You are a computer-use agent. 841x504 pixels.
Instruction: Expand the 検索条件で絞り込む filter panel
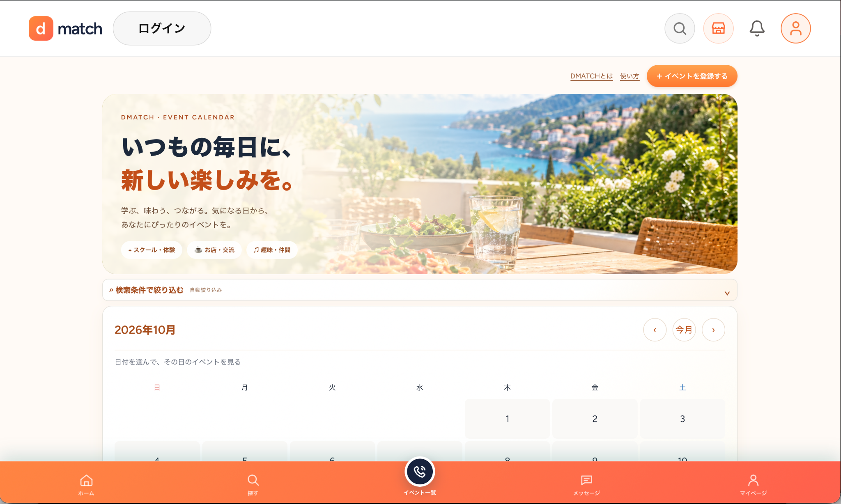tap(420, 290)
